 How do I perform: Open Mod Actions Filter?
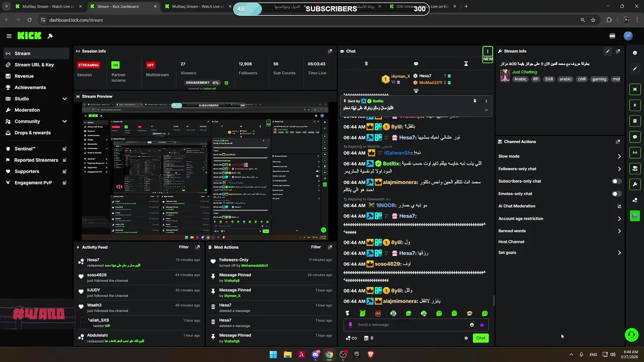point(316,247)
